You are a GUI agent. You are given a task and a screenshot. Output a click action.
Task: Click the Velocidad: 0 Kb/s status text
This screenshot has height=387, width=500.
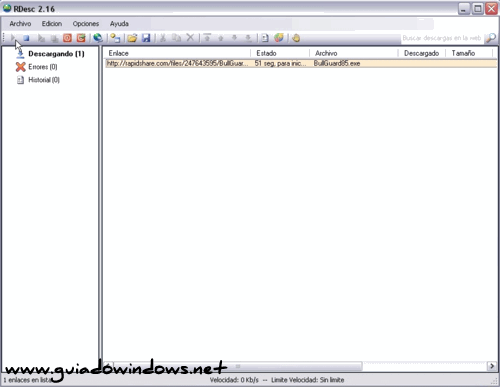click(x=234, y=380)
